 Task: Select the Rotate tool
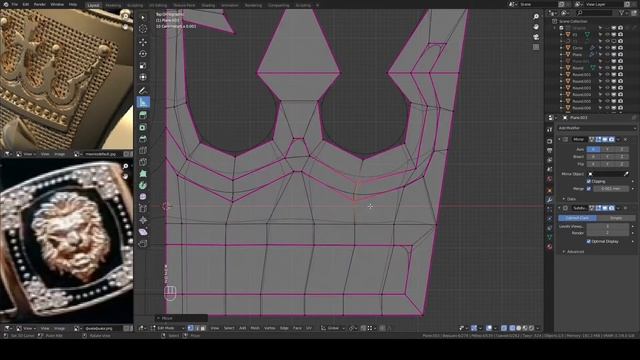click(143, 54)
